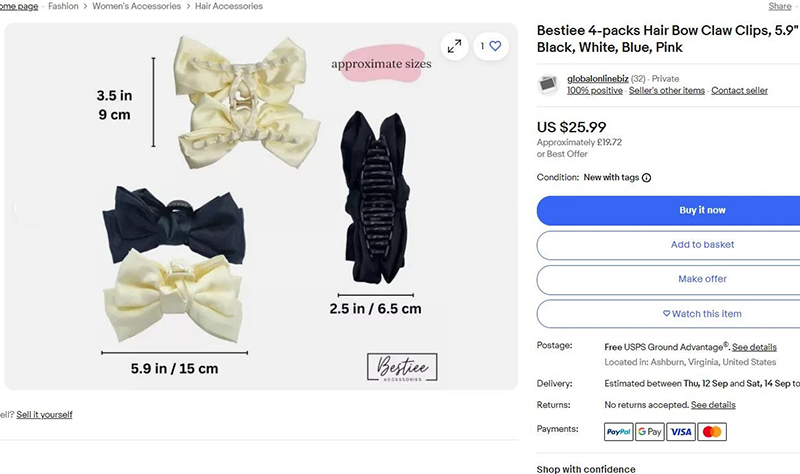Open Hair Accessories breadcrumb

[231, 6]
